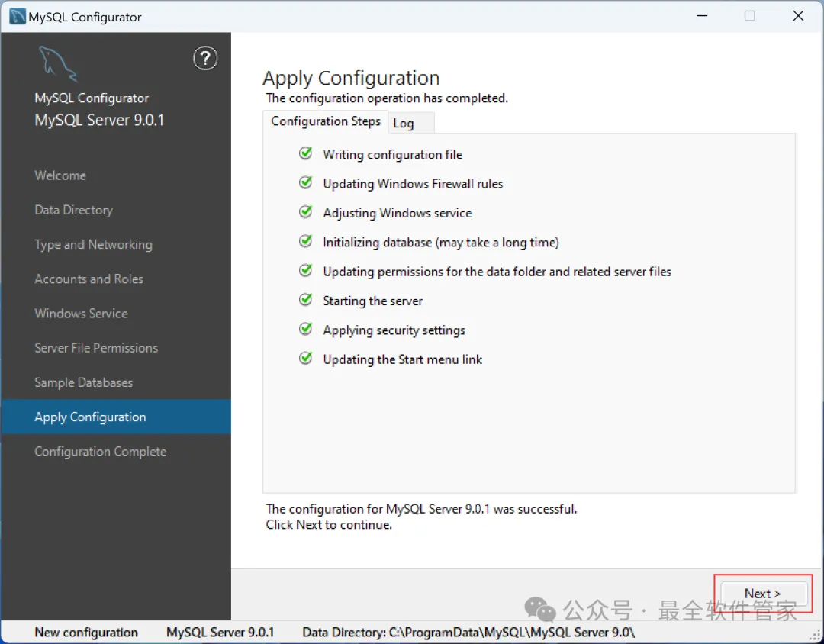The width and height of the screenshot is (824, 644).
Task: Click the checkmark beside Adjusting Windows service
Action: point(305,212)
